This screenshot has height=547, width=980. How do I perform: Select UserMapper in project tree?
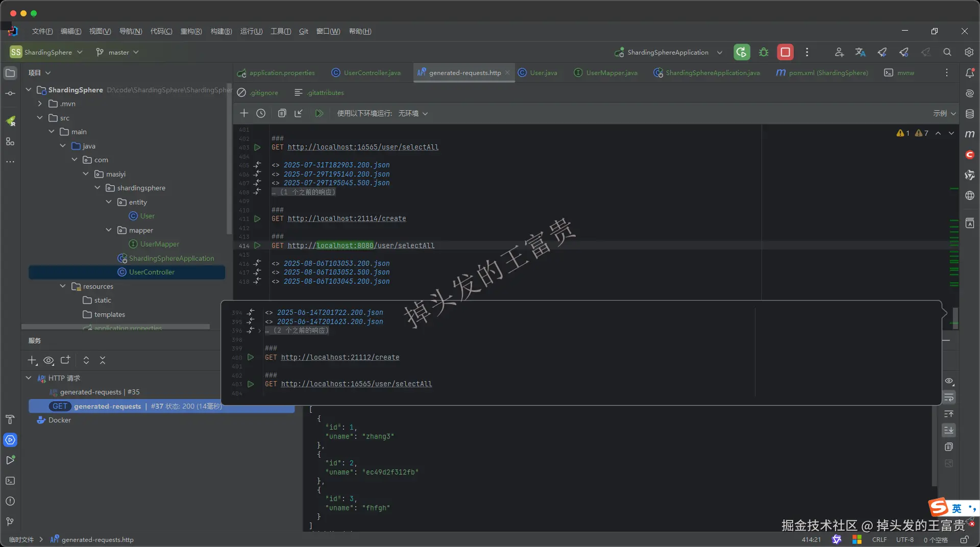pos(159,244)
